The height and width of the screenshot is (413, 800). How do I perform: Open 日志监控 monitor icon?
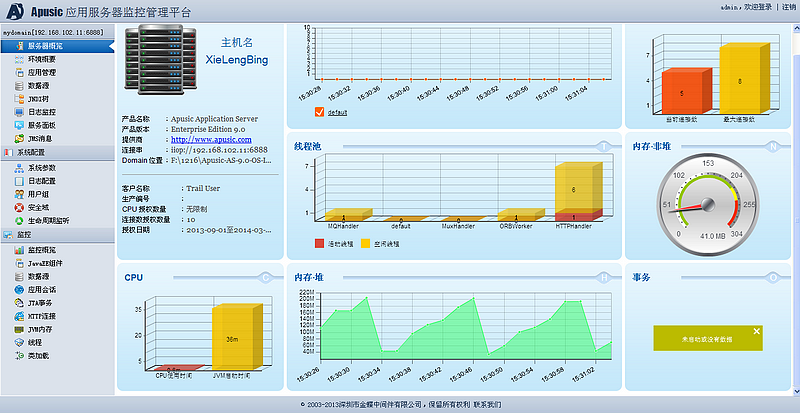19,112
